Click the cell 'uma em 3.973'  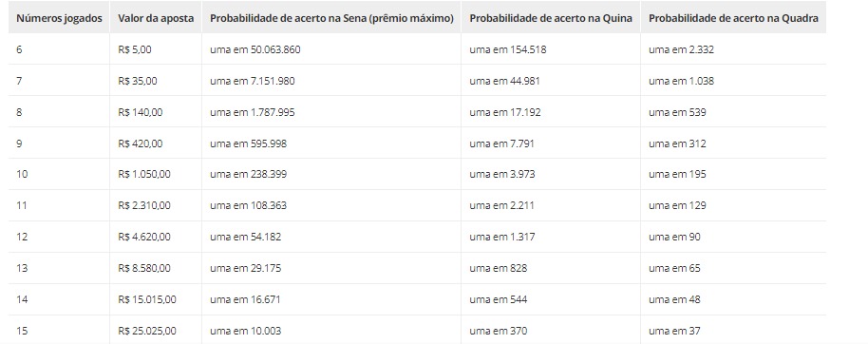[551, 174]
